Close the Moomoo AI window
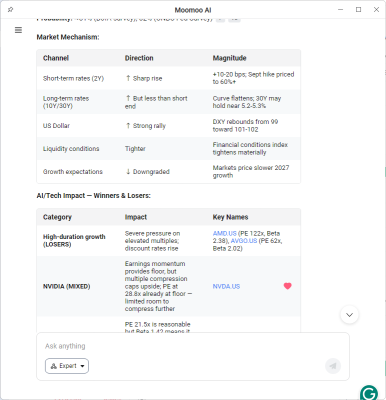The width and height of the screenshot is (386, 400). pos(376,10)
